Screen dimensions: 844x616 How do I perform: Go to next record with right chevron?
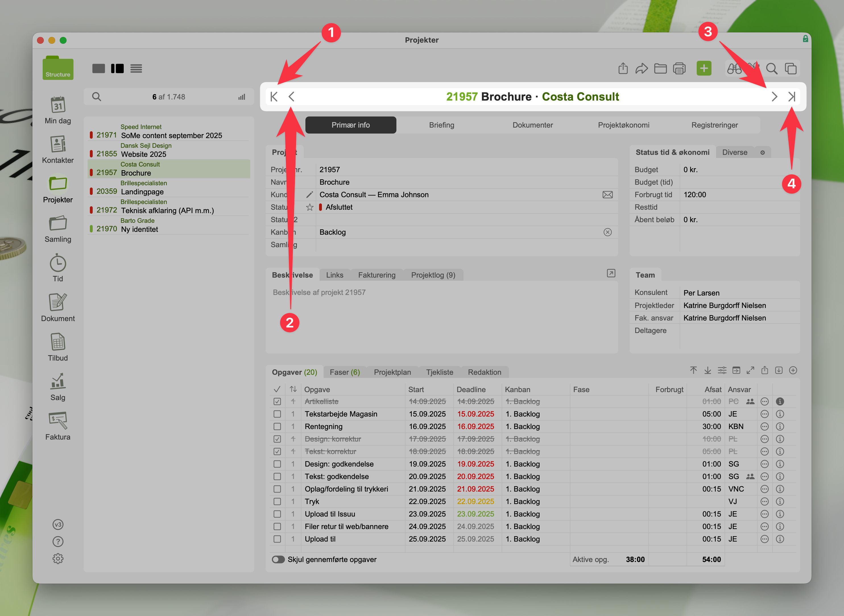coord(774,97)
